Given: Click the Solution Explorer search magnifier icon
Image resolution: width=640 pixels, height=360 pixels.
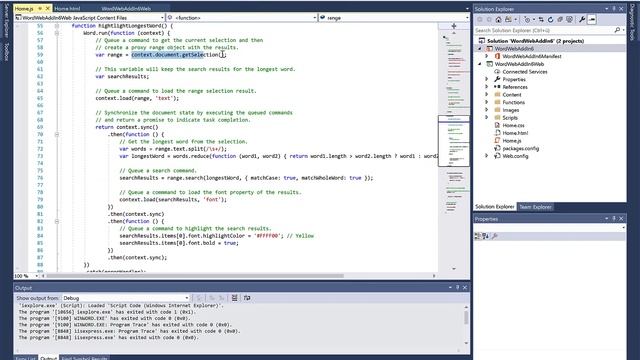Looking at the screenshot, I should tap(617, 30).
